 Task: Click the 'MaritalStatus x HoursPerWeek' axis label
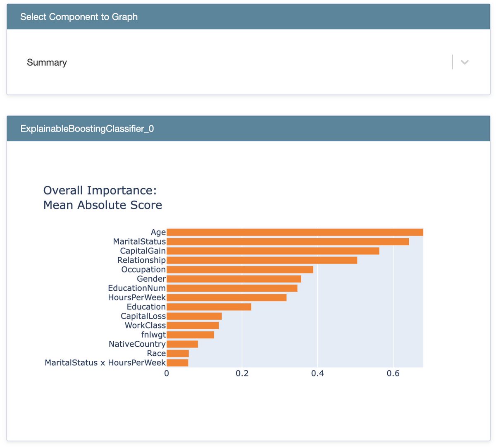(105, 362)
